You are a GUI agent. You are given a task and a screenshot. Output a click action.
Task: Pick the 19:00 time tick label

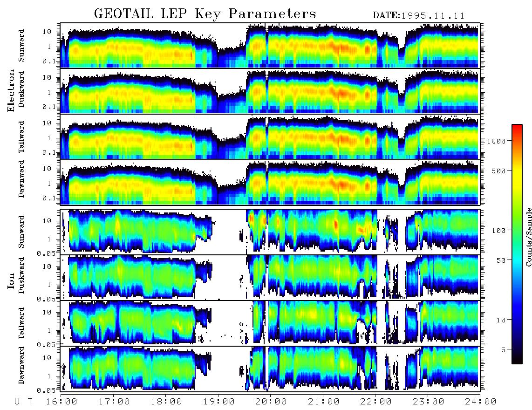click(x=219, y=402)
